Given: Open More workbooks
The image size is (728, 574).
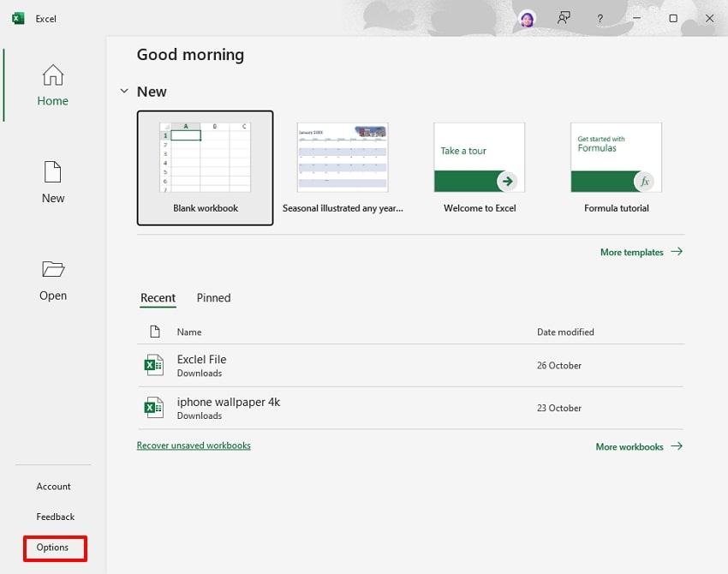Looking at the screenshot, I should click(631, 446).
